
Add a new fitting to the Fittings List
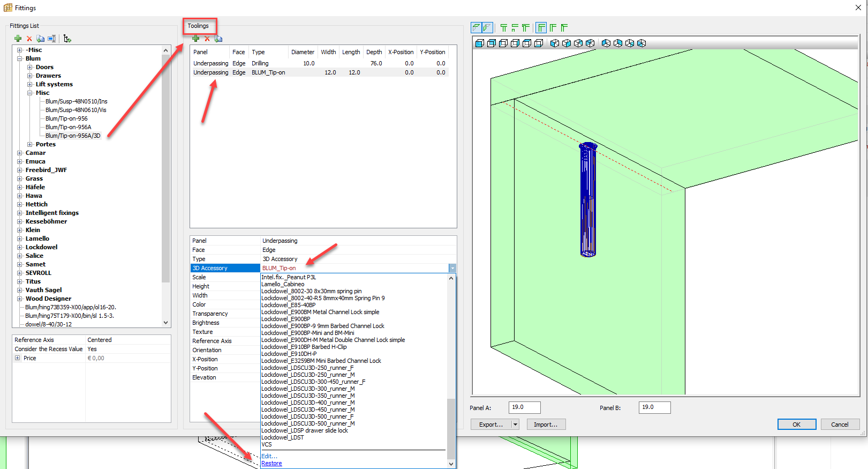click(x=18, y=39)
